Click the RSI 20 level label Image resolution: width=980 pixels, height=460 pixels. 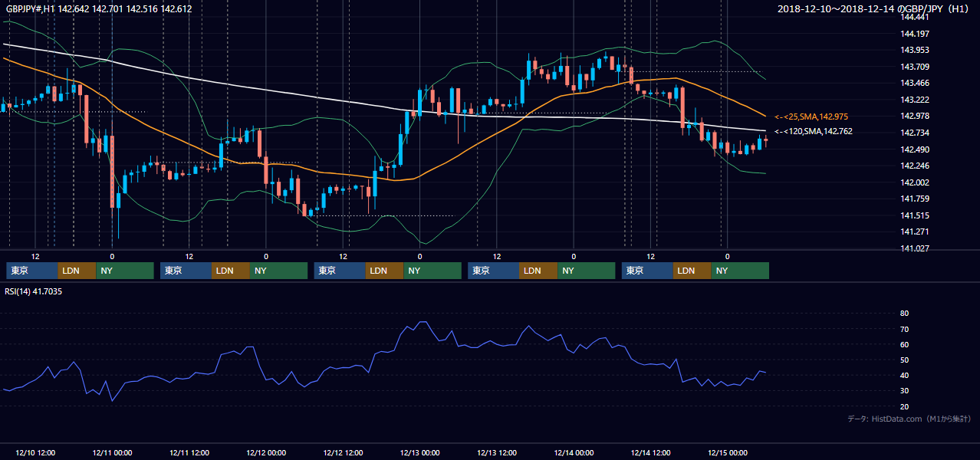(x=904, y=406)
